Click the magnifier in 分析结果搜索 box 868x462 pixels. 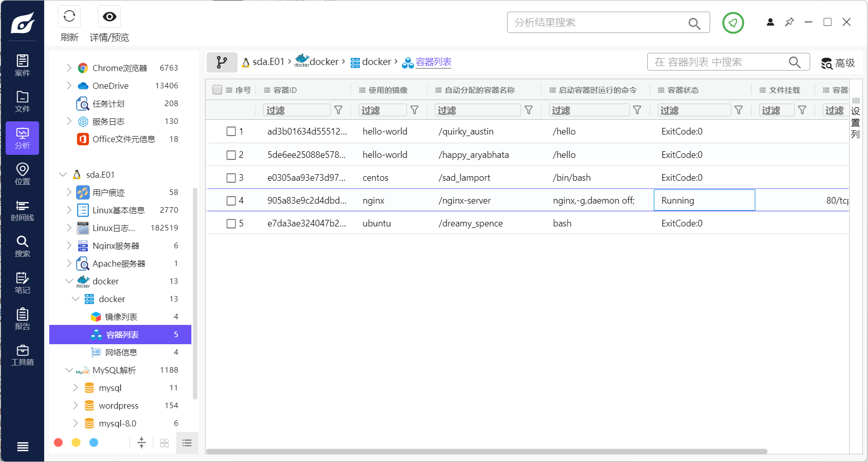pyautogui.click(x=694, y=23)
